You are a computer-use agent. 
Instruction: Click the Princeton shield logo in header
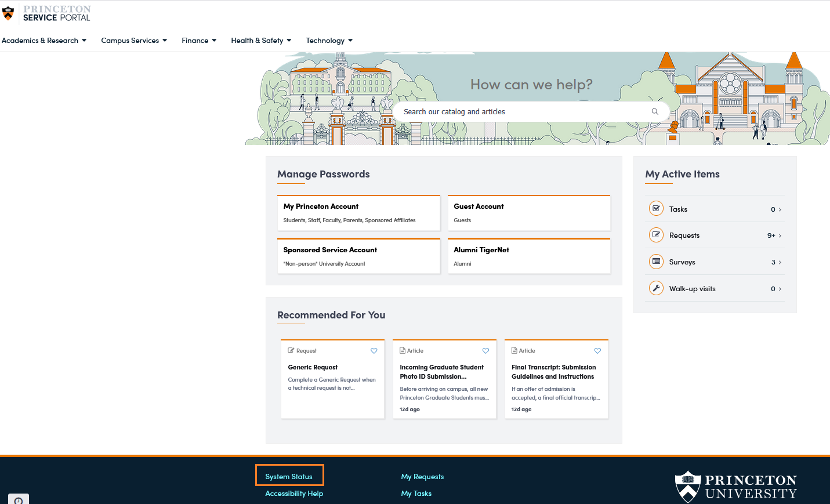click(x=8, y=13)
